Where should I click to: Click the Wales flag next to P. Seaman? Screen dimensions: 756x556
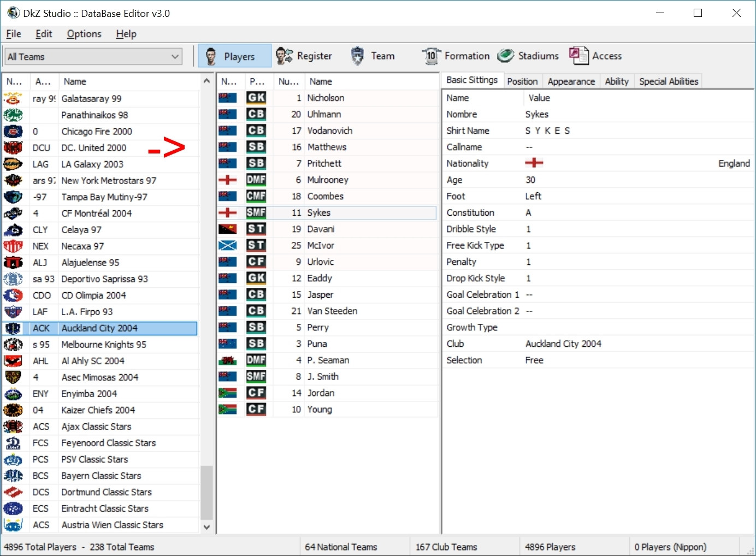(228, 360)
